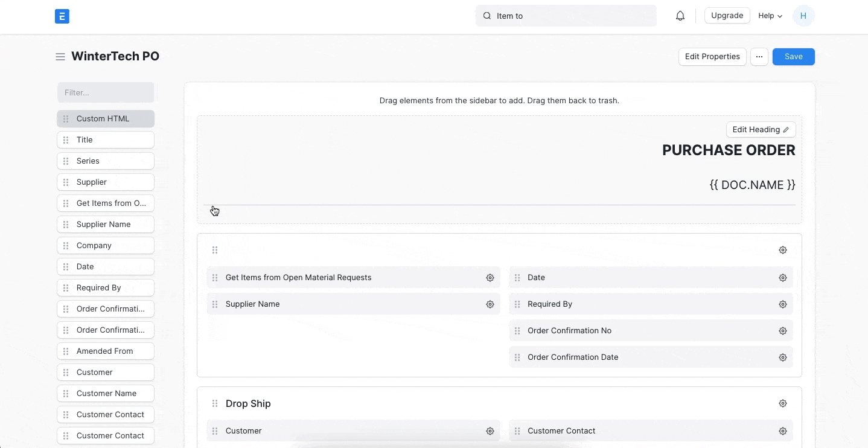Expand the Help dropdown menu
This screenshot has height=448, width=868.
(x=770, y=16)
